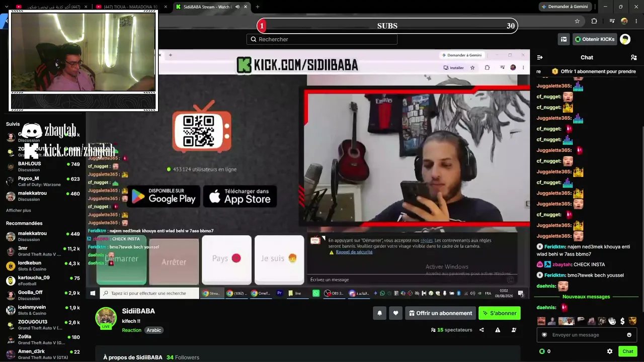The image size is (644, 362).
Task: Open the Psyco_M channel in the sidebar
Action: (43, 182)
